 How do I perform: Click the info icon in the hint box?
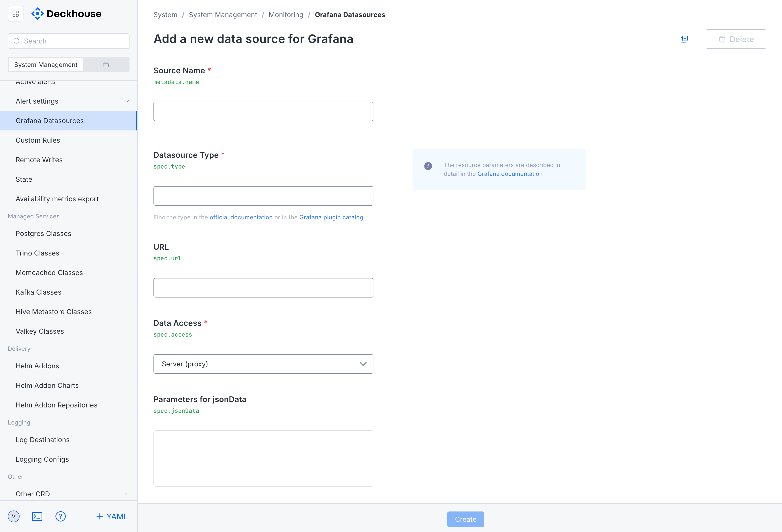pos(428,166)
